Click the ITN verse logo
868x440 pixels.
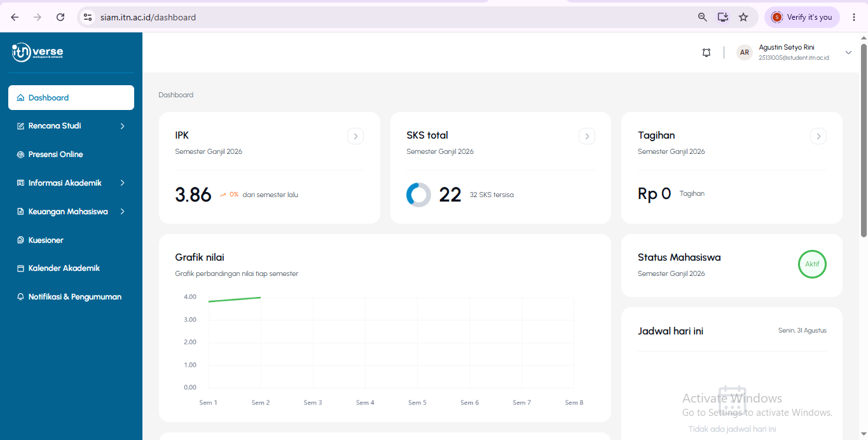(x=38, y=52)
